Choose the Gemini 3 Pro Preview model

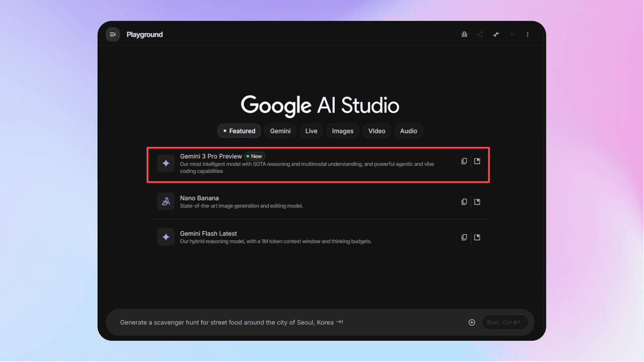click(x=302, y=164)
